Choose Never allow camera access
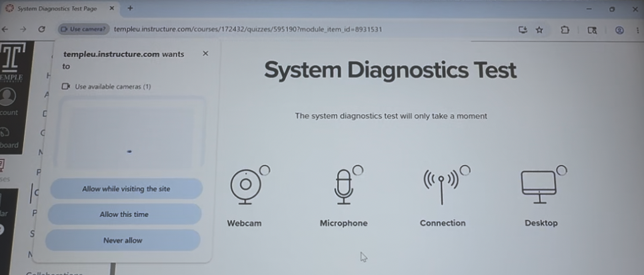Viewport: 644px width, 275px height. (x=123, y=240)
